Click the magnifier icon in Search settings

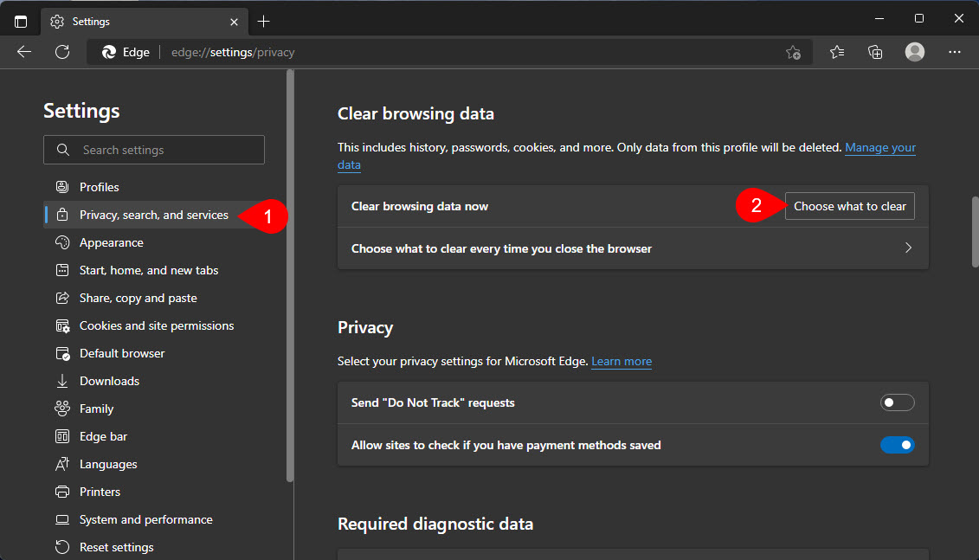[63, 150]
